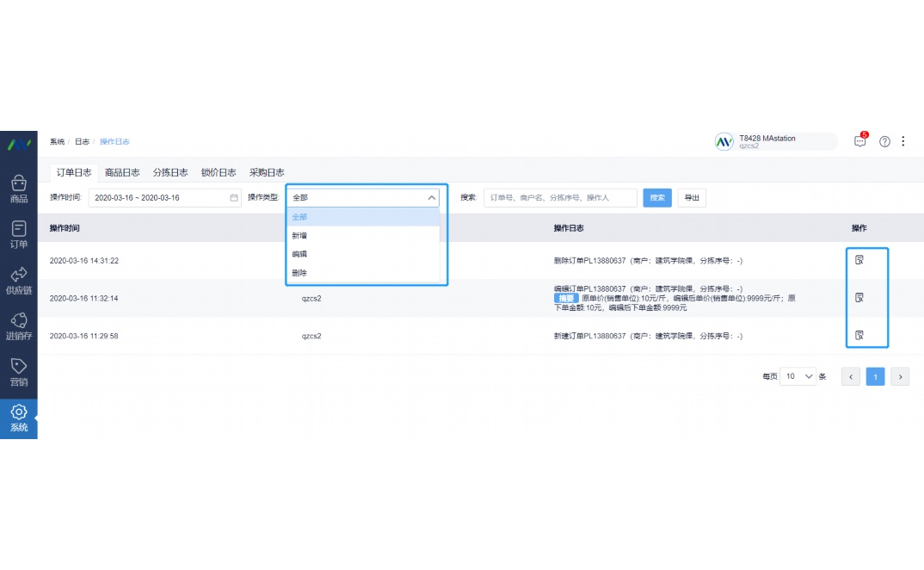Viewport: 924px width, 570px height.
Task: Click the message notification icon
Action: coord(859,141)
